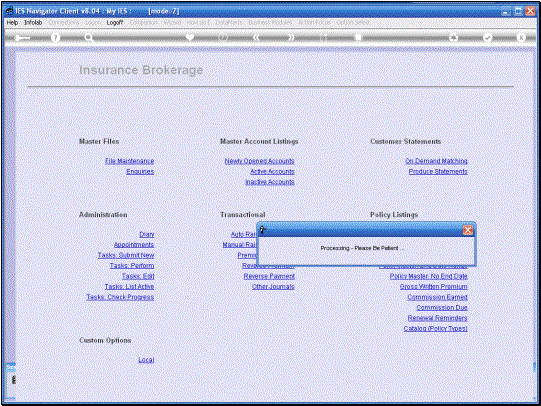Image resolution: width=541 pixels, height=406 pixels.
Task: Click the key icon in toolbar
Action: click(22, 38)
